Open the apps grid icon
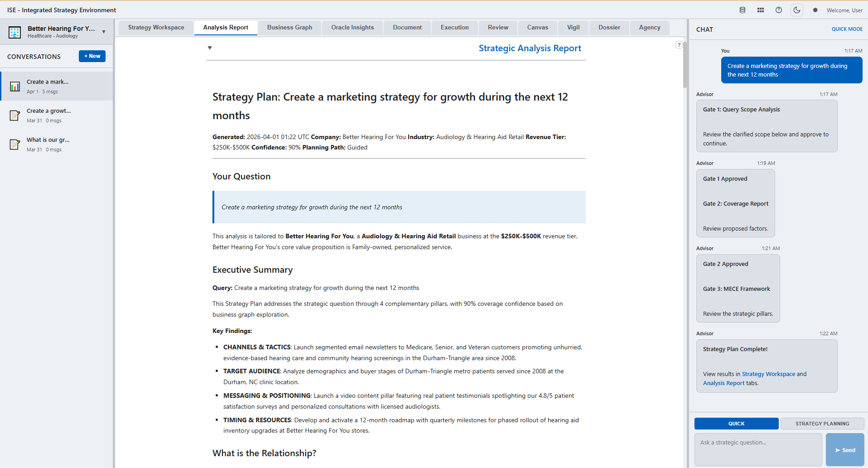Screen dimensions: 868x468 (x=761, y=10)
